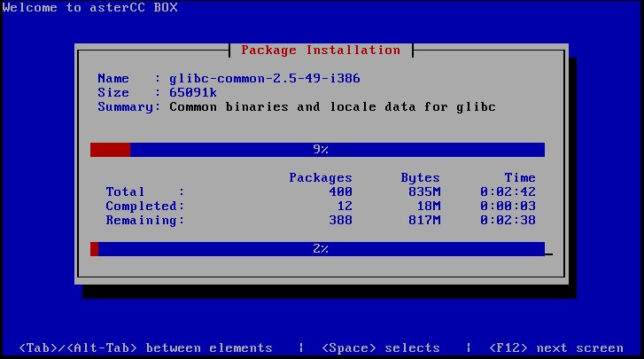Select the Completed row label

[x=145, y=207]
